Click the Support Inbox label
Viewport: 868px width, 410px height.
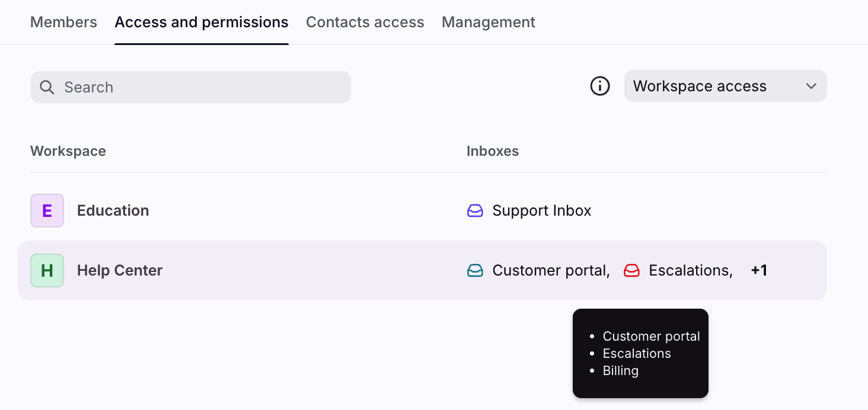541,211
